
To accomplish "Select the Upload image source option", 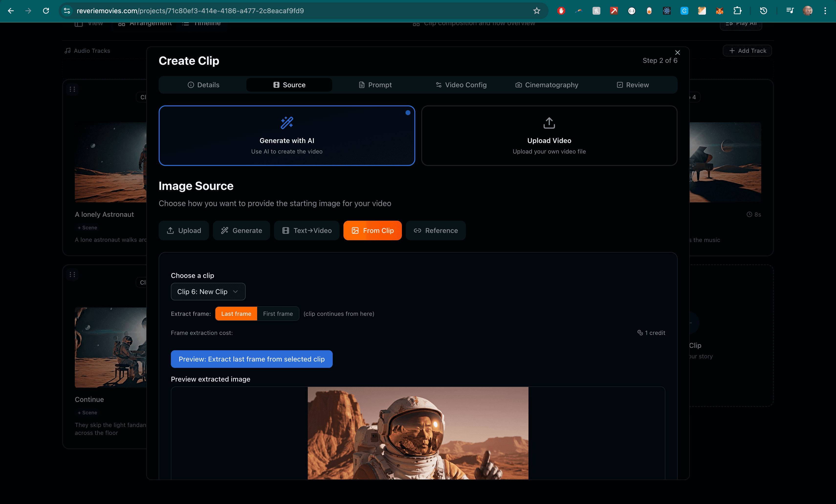I will pyautogui.click(x=183, y=230).
